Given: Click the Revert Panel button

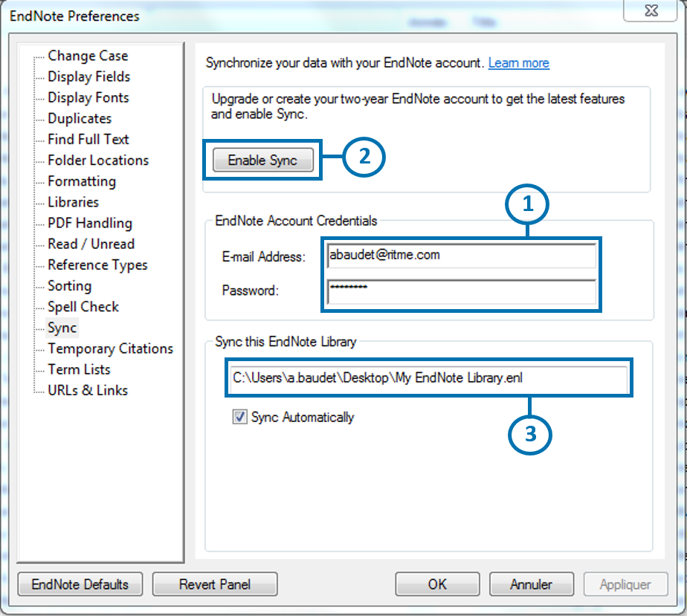Looking at the screenshot, I should click(215, 584).
